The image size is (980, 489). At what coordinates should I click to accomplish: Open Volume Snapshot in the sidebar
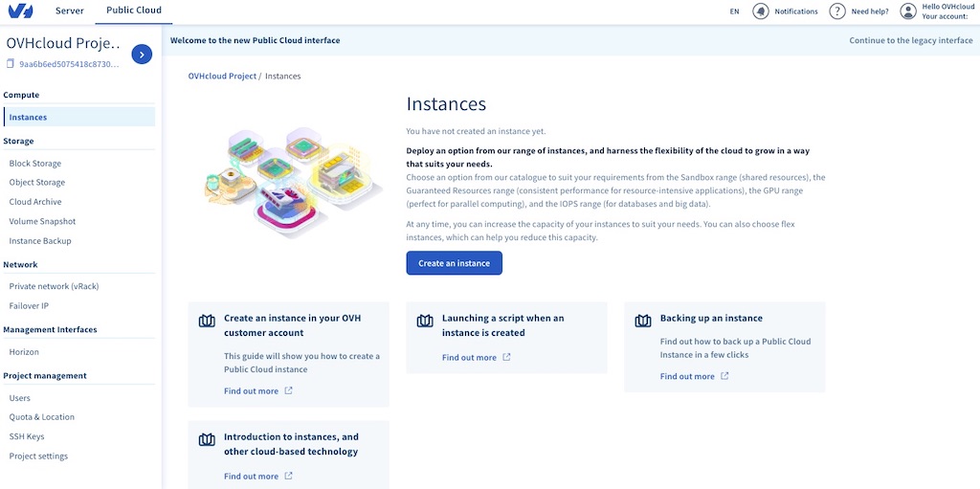(42, 221)
